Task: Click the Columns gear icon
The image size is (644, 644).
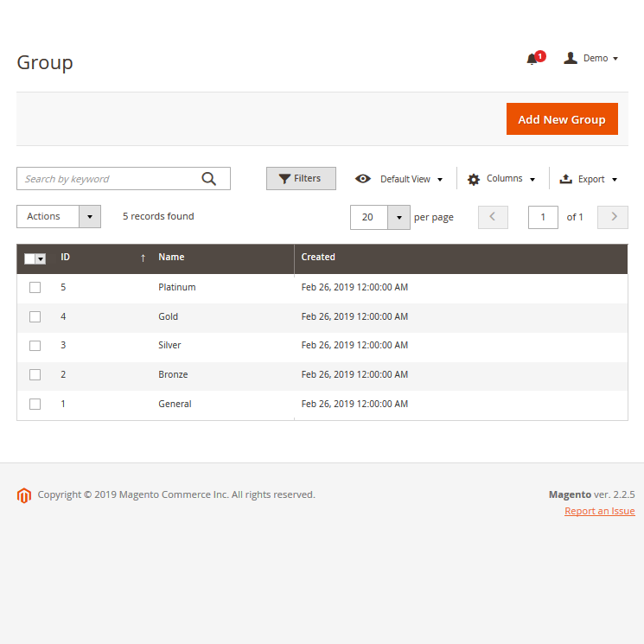Action: [x=474, y=179]
